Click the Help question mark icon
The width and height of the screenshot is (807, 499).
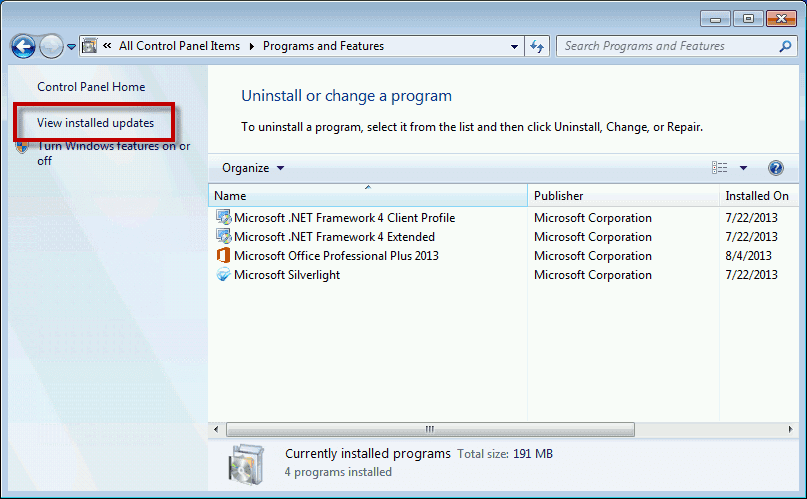[x=776, y=168]
